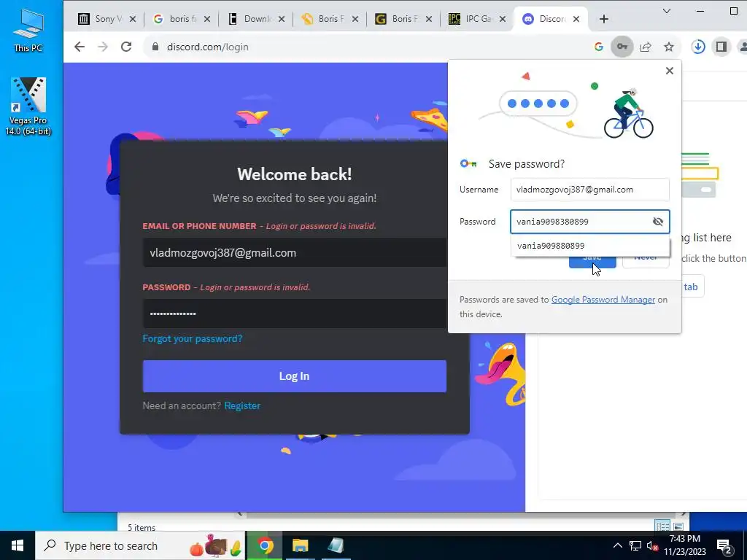This screenshot has width=747, height=560.
Task: Open the network tray icon
Action: [x=635, y=545]
